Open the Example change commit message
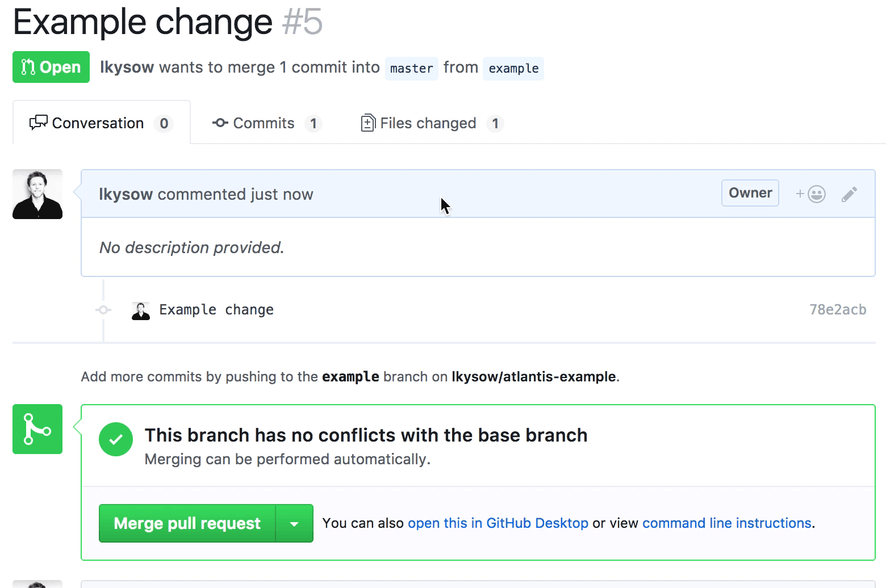The image size is (886, 588). pos(216,310)
